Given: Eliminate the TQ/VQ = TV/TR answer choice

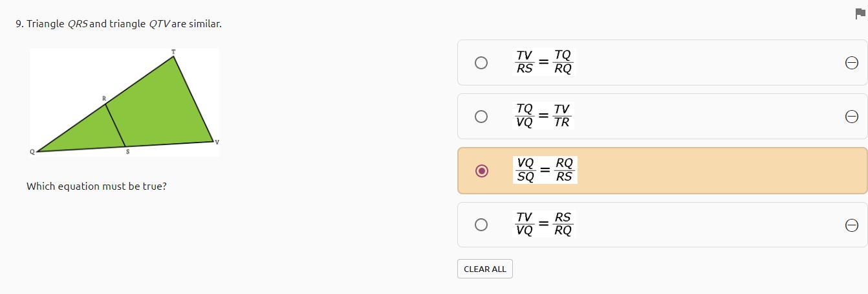Looking at the screenshot, I should coord(851,117).
